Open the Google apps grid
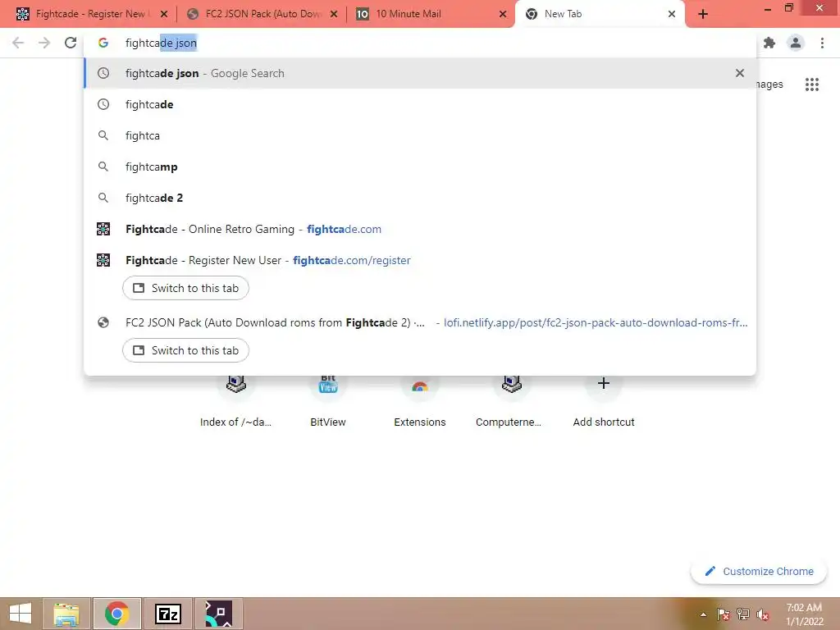Screen dimensions: 840x630 (812, 84)
